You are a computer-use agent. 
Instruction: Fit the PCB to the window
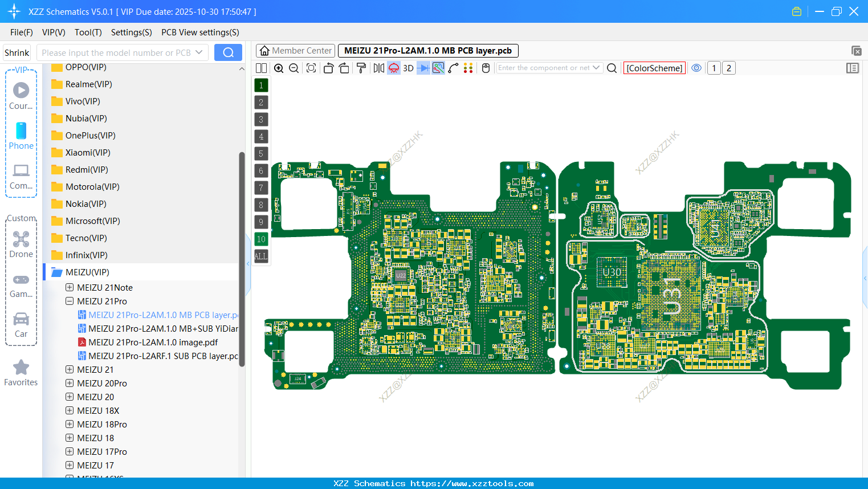(x=311, y=68)
